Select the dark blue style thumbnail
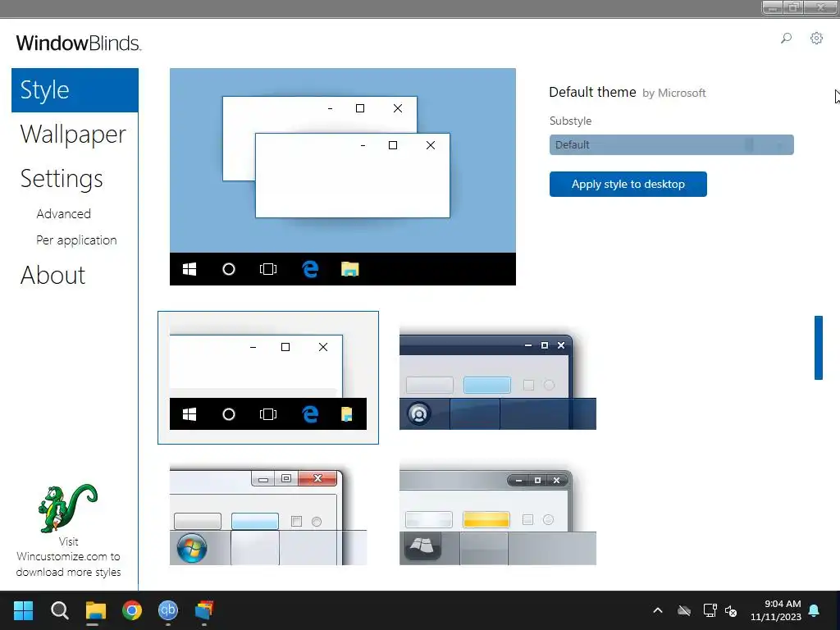The width and height of the screenshot is (840, 630). (498, 377)
